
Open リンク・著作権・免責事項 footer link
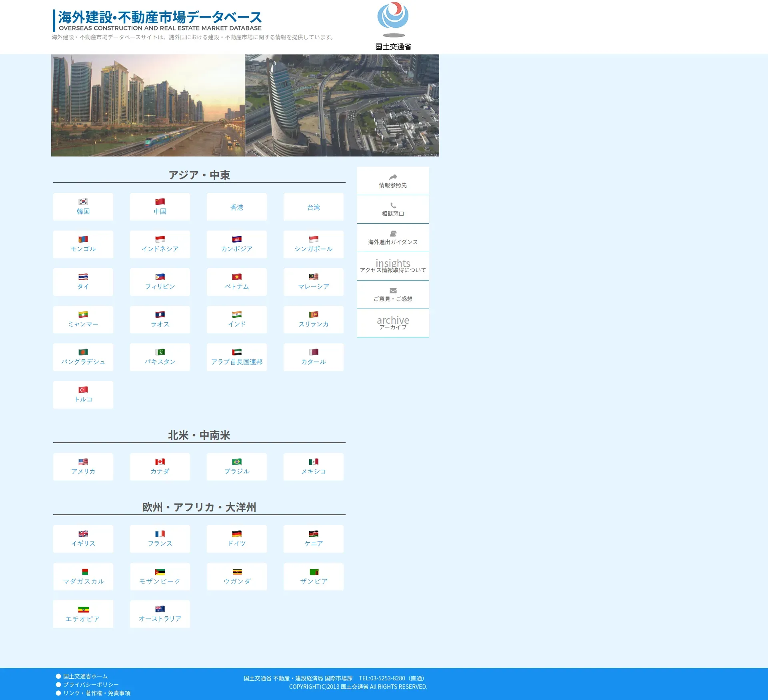point(97,693)
